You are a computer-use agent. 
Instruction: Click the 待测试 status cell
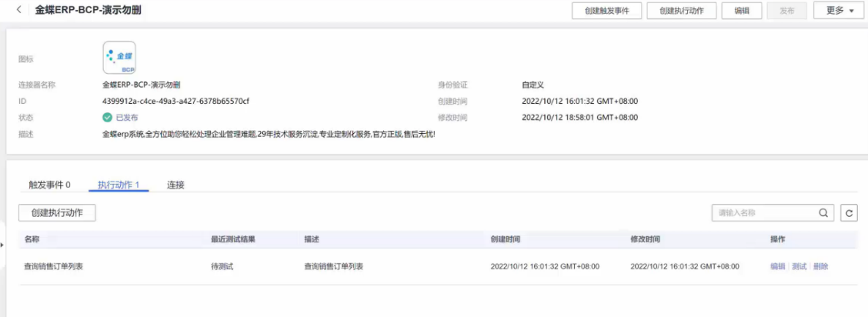pos(222,266)
